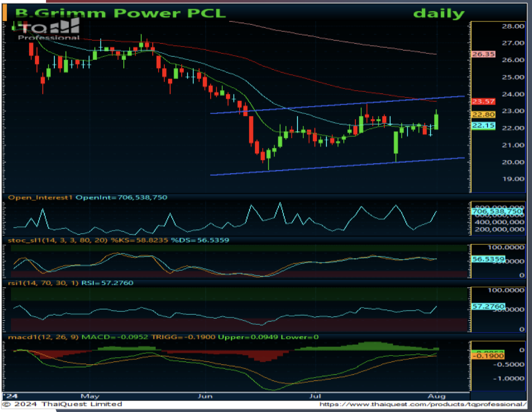Click the 20.00 price axis label
532x412 pixels.
point(513,162)
